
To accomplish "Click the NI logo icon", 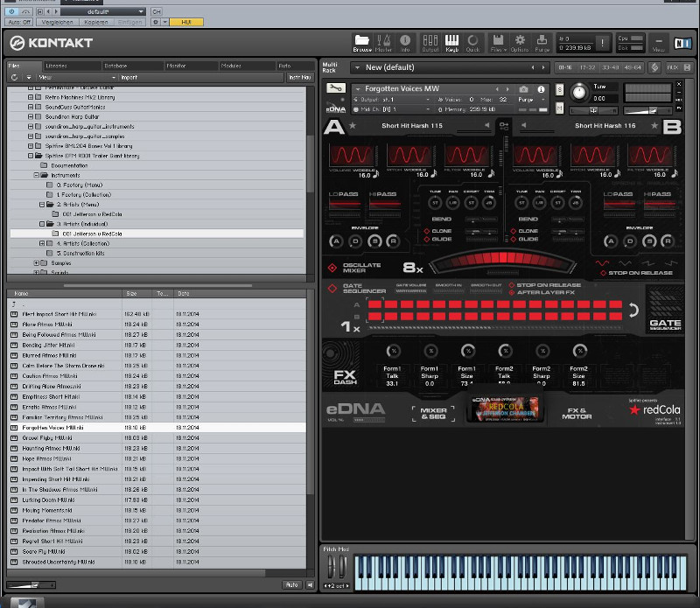I will (682, 43).
